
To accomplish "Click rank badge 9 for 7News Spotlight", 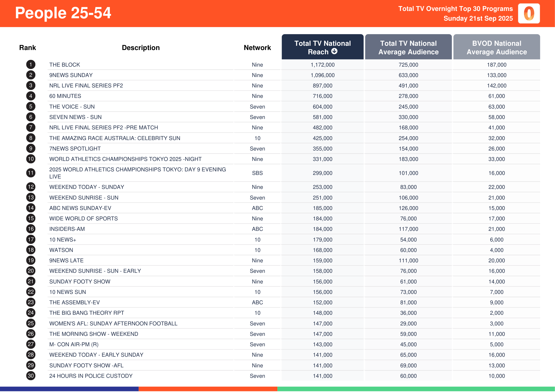I will coord(31,148).
